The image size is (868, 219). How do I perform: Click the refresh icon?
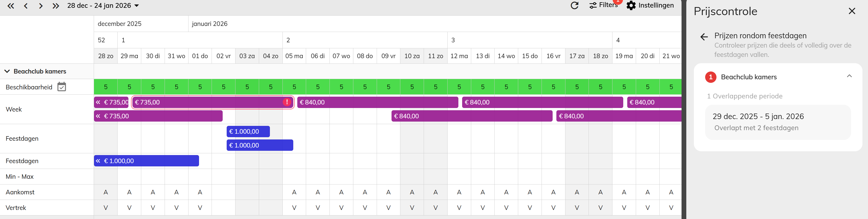tap(574, 5)
